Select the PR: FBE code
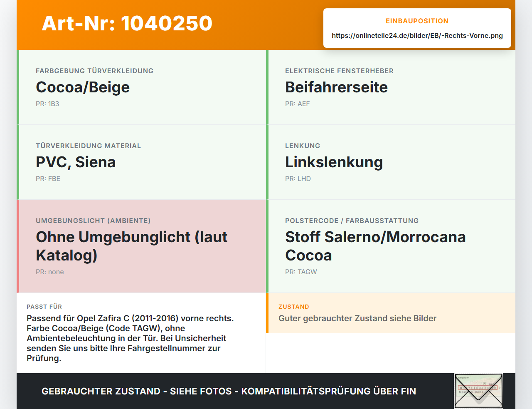Viewport: 532px width, 409px height. click(x=48, y=178)
